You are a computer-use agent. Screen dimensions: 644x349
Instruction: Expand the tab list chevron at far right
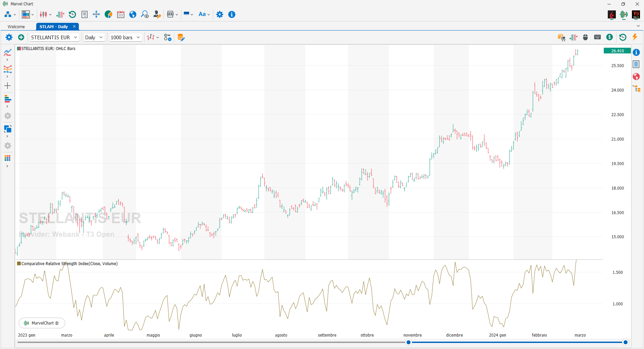click(x=638, y=26)
